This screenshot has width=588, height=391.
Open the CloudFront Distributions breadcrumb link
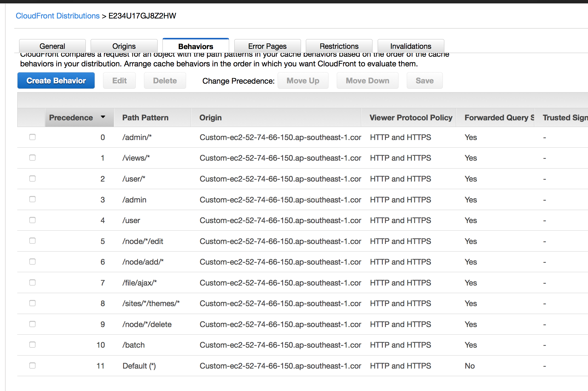point(58,16)
